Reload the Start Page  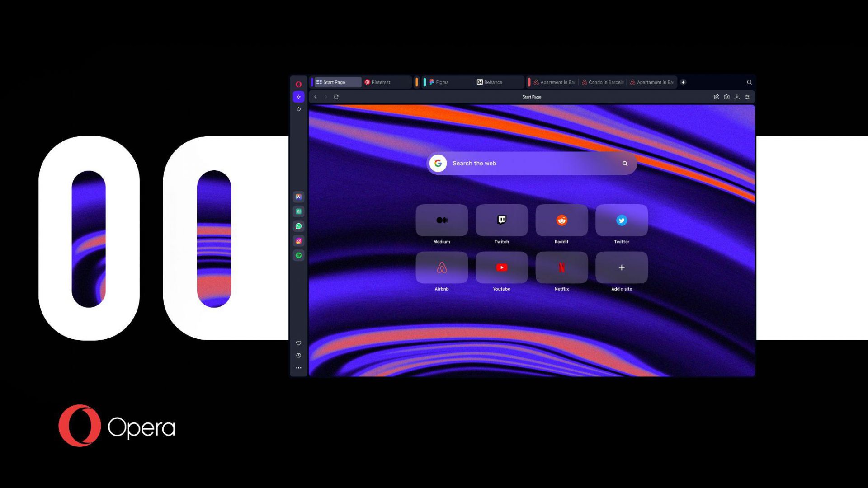[336, 97]
